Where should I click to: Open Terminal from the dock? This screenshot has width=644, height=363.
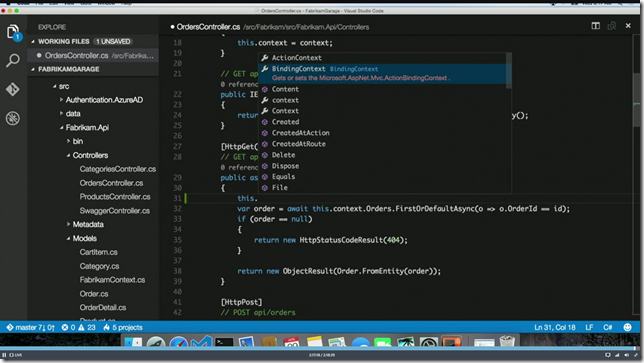[x=224, y=342]
